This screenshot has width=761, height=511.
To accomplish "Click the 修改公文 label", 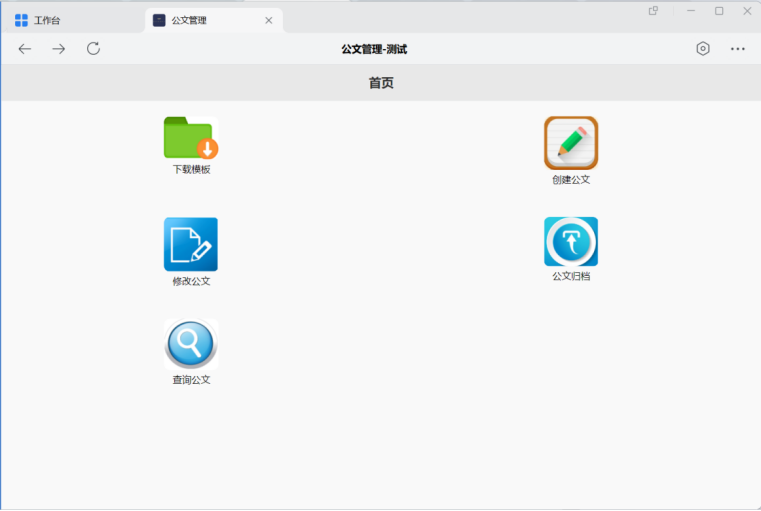I will (192, 281).
